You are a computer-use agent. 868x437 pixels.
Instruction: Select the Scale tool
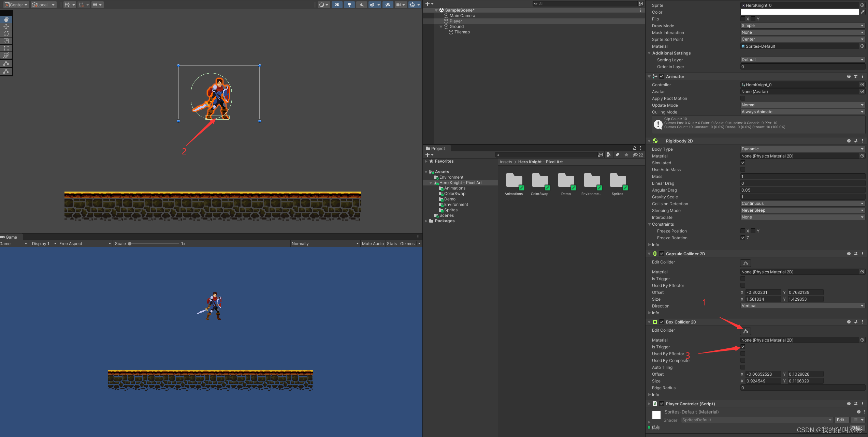[6, 41]
